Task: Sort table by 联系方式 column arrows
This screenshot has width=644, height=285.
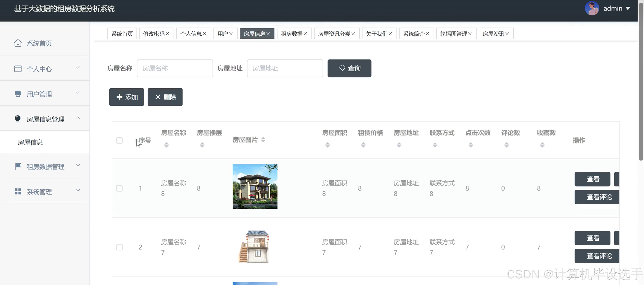Action: click(x=435, y=145)
